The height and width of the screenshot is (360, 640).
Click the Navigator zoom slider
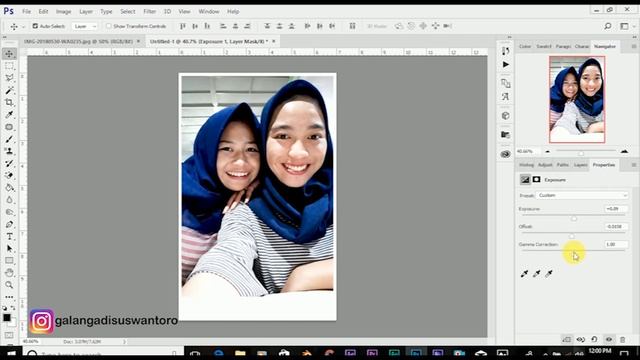[x=581, y=153]
